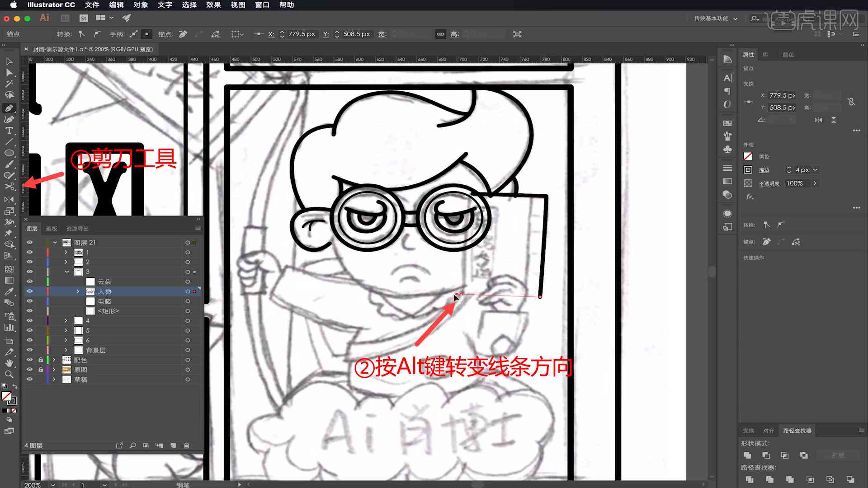Image resolution: width=868 pixels, height=488 pixels.
Task: Expand layer 3 sublayers
Action: pos(65,272)
